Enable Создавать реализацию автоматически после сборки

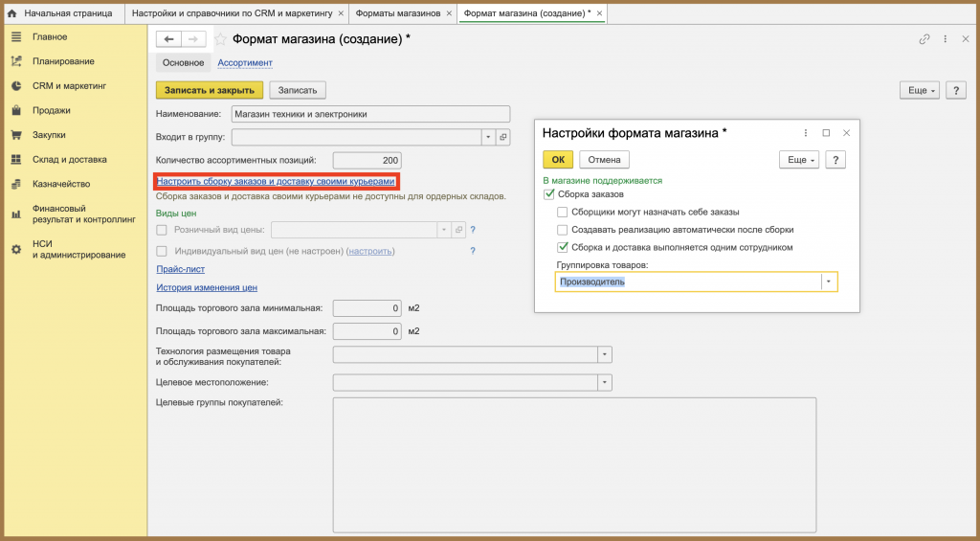point(563,230)
